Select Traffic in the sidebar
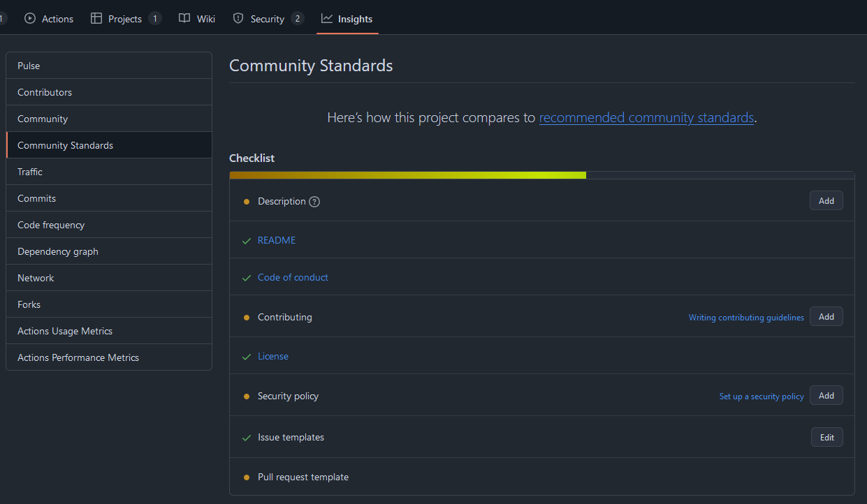867x504 pixels. pyautogui.click(x=30, y=171)
